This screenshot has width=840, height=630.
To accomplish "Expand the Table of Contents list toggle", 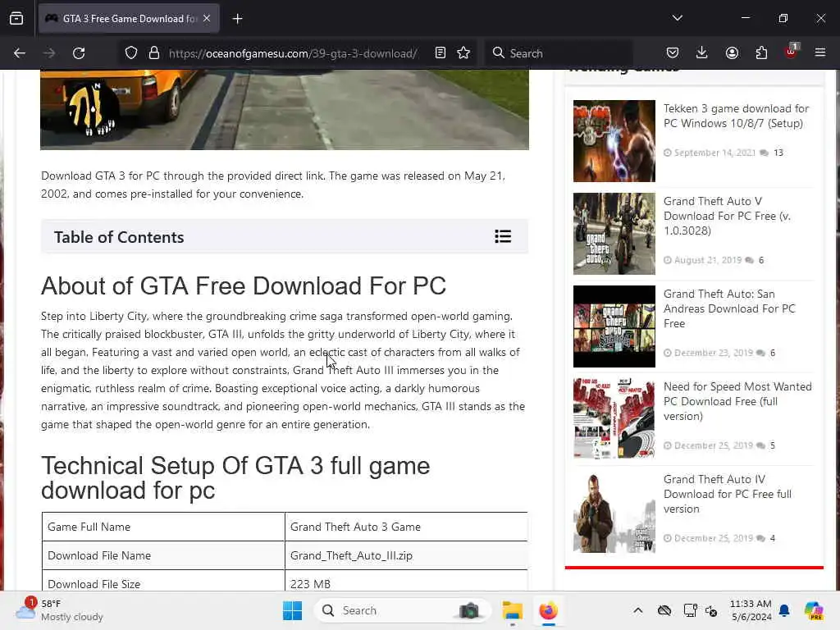I will [503, 237].
